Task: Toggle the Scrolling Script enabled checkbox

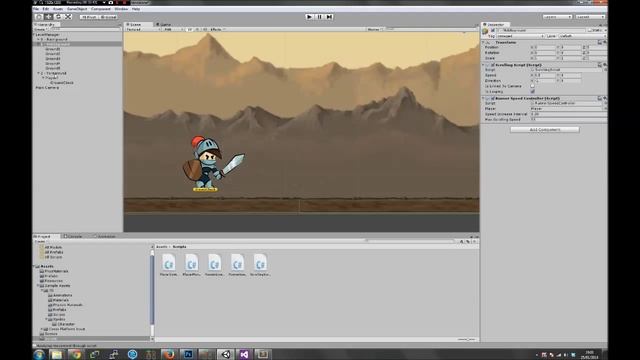Action: pos(493,65)
